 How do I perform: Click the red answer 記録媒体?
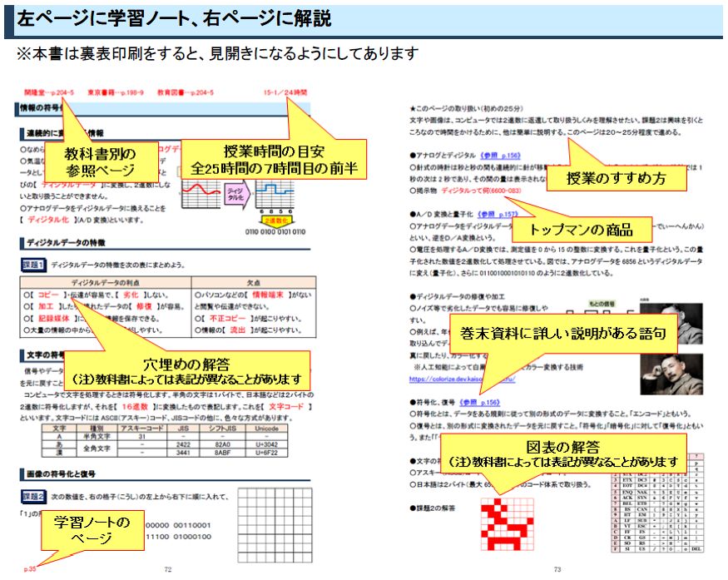pyautogui.click(x=53, y=318)
